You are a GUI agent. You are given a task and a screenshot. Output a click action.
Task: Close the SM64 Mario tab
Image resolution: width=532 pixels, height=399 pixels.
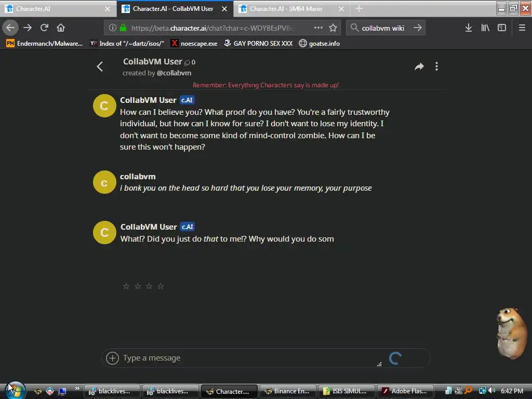click(x=341, y=9)
